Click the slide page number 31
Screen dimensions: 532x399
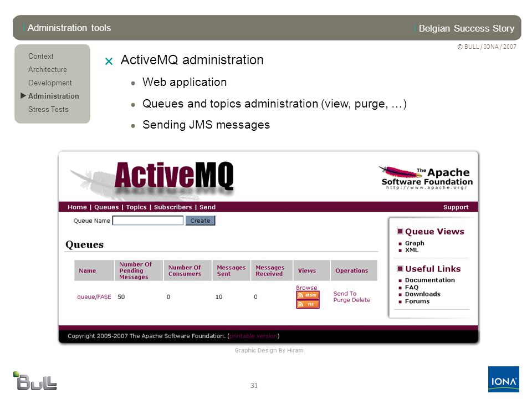coord(254,386)
